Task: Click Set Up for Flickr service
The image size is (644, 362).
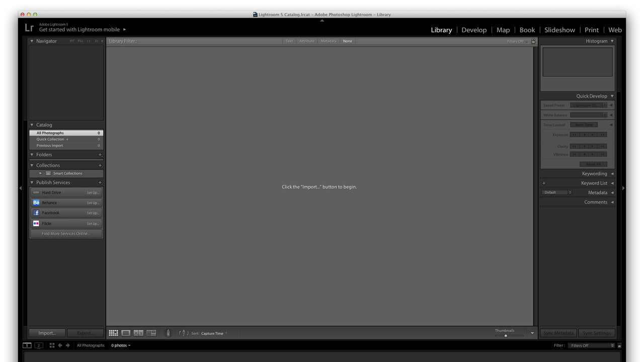Action: point(93,224)
